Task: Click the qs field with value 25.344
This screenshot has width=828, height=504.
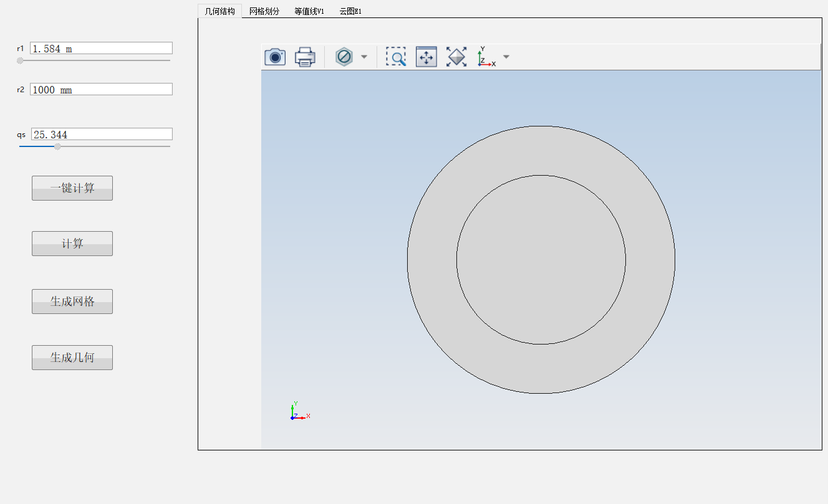Action: click(102, 134)
